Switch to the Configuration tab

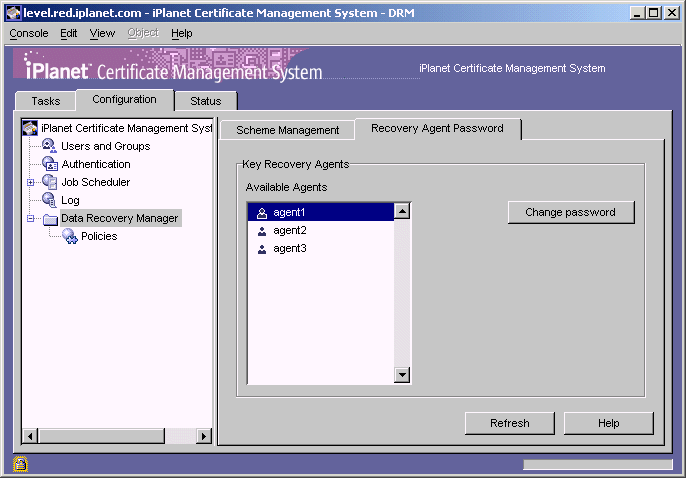coord(124,99)
